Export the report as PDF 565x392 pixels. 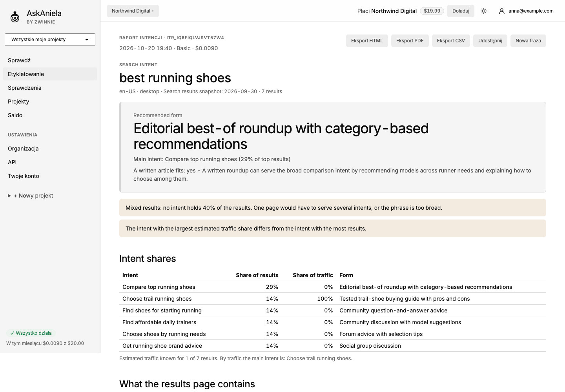pos(410,41)
